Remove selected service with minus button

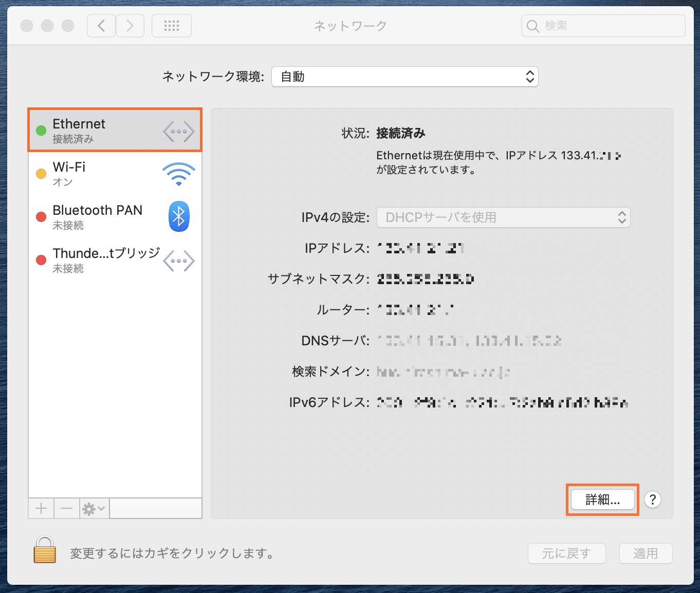coord(67,509)
